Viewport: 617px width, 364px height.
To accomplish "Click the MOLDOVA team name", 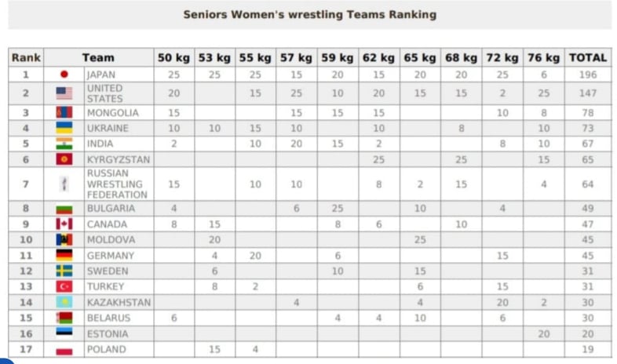I will point(111,240).
